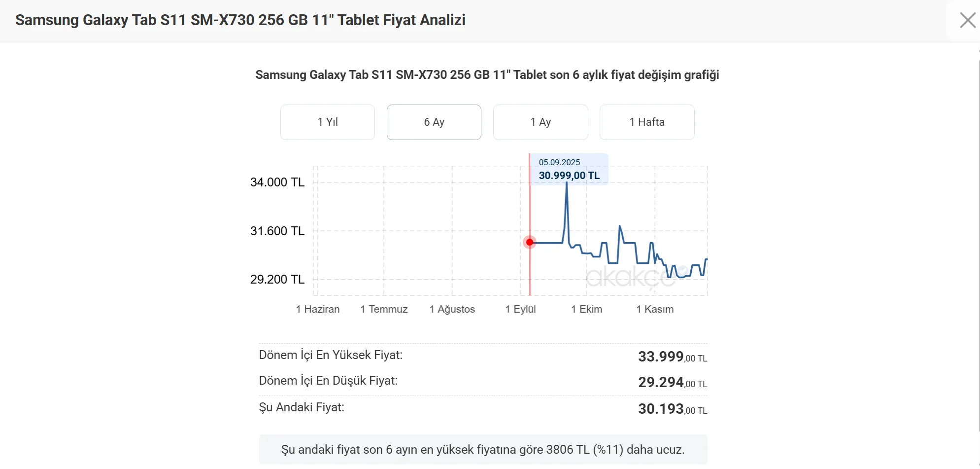Screen dimensions: 980x469
Task: Click the lowest price value 29.294,00 TL
Action: pyautogui.click(x=672, y=382)
